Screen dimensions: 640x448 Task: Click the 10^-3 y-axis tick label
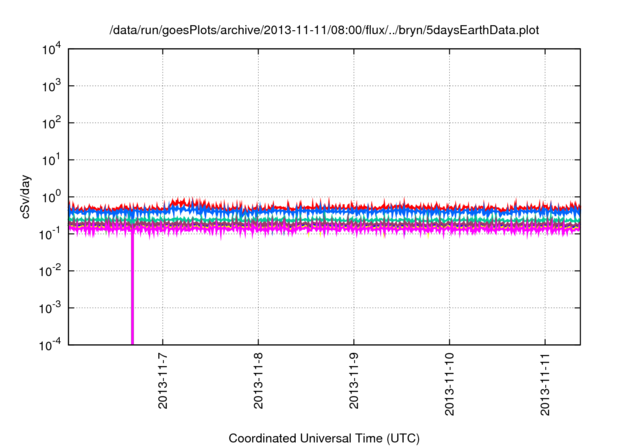coord(50,308)
